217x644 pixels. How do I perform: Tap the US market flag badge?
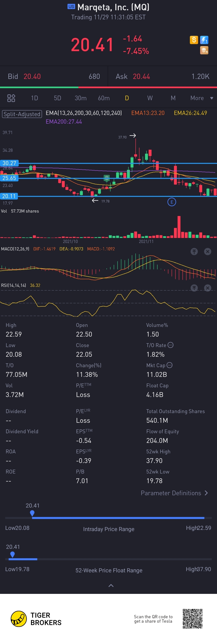pyautogui.click(x=71, y=6)
